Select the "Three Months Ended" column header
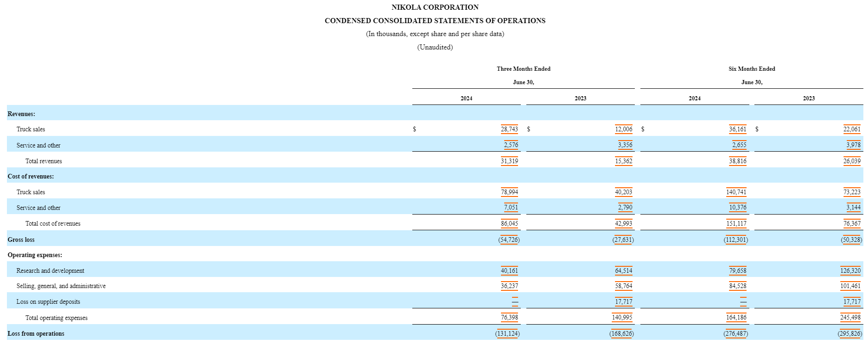This screenshot has height=344, width=868. click(x=524, y=69)
